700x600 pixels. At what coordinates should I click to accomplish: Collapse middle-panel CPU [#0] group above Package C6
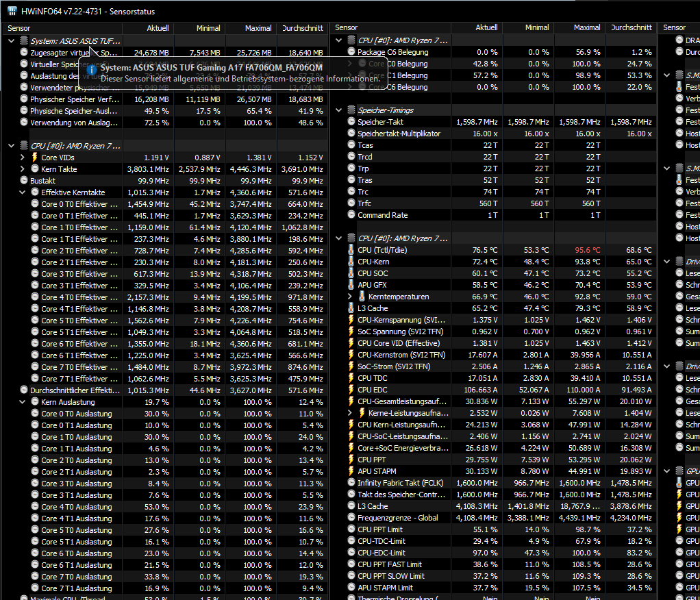click(339, 40)
